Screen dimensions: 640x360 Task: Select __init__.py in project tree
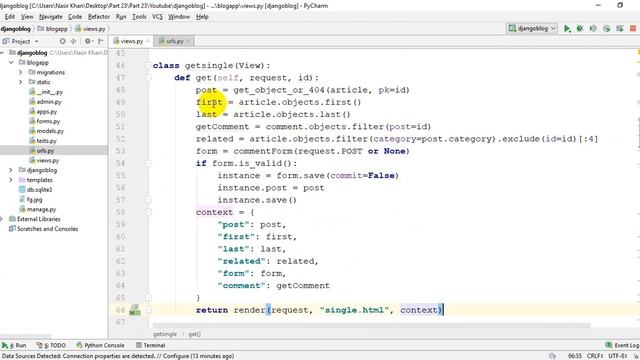pos(46,92)
